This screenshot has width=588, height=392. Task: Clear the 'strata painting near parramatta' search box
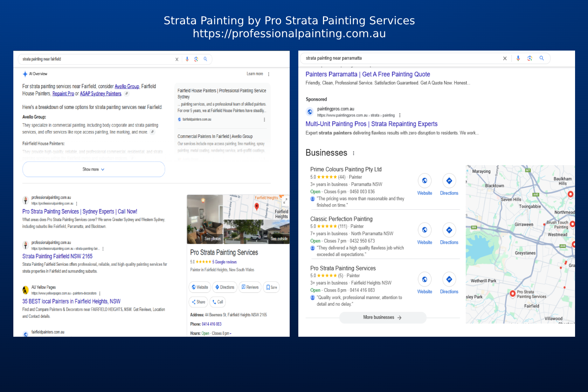point(505,58)
